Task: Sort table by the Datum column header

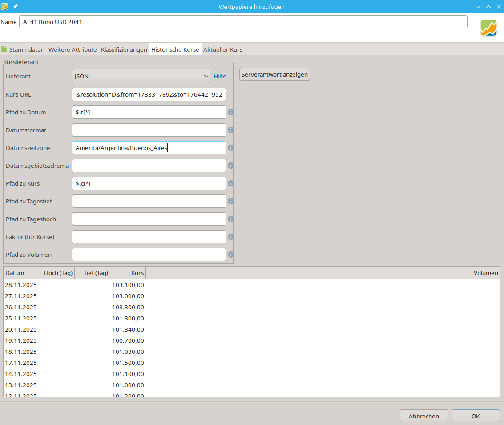Action: 20,273
